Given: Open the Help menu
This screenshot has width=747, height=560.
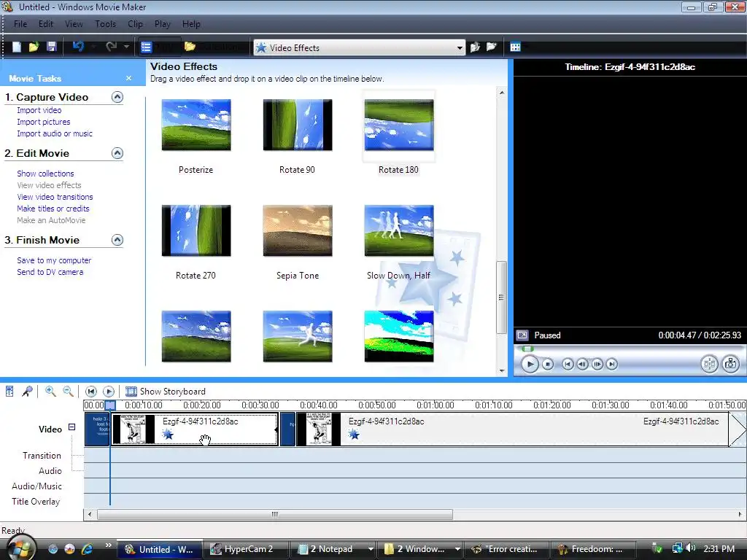Looking at the screenshot, I should point(192,24).
